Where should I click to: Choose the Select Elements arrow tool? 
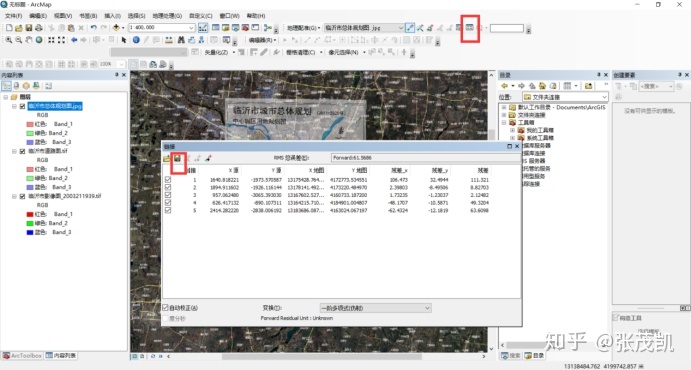point(124,40)
